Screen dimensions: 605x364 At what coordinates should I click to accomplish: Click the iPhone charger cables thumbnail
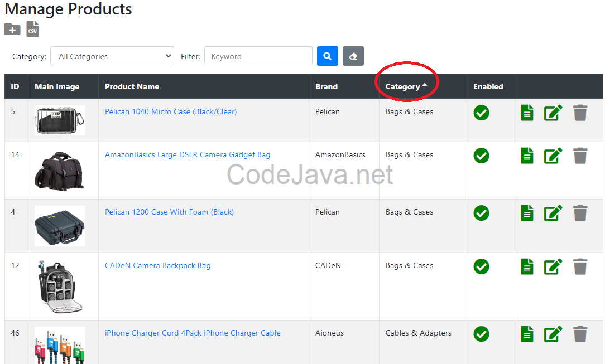59,345
